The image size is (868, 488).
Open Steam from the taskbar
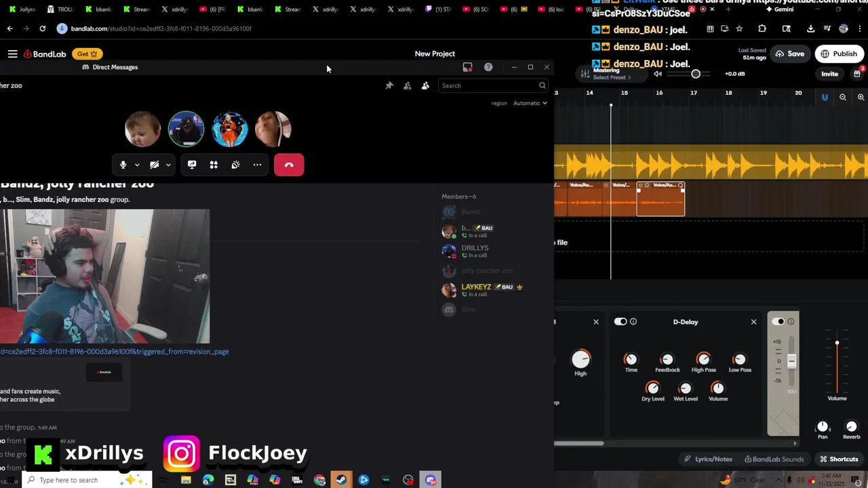point(341,480)
